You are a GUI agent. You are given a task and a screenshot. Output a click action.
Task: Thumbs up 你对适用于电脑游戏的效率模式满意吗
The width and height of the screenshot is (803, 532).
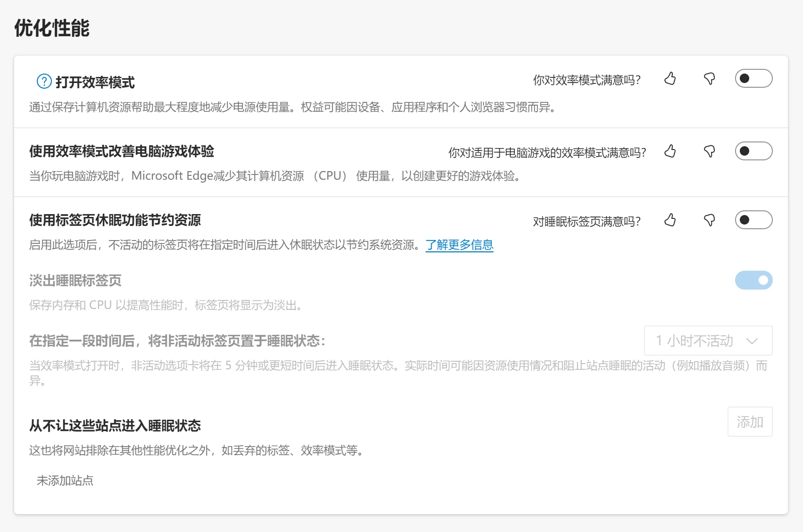pyautogui.click(x=670, y=151)
